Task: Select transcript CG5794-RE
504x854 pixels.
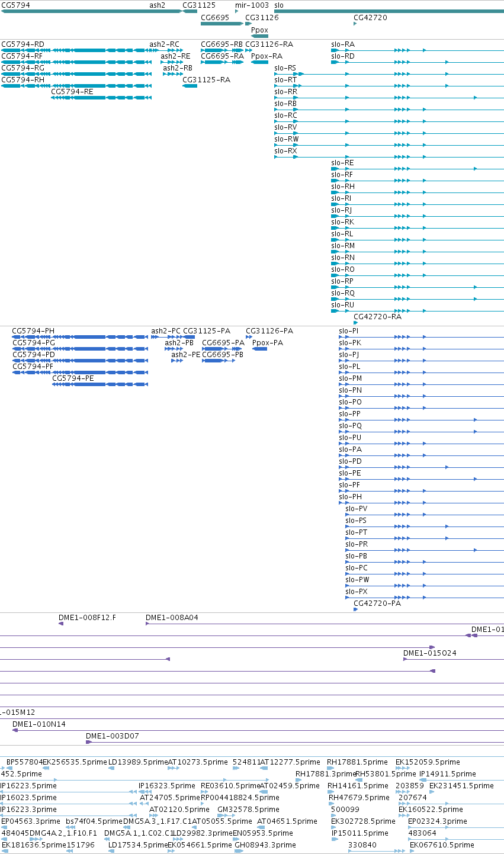Action: click(72, 92)
